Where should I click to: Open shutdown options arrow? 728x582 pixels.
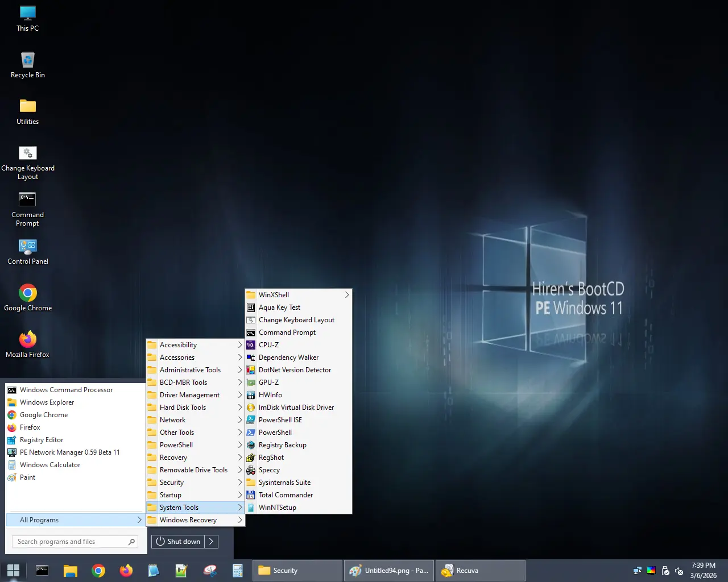(x=212, y=542)
